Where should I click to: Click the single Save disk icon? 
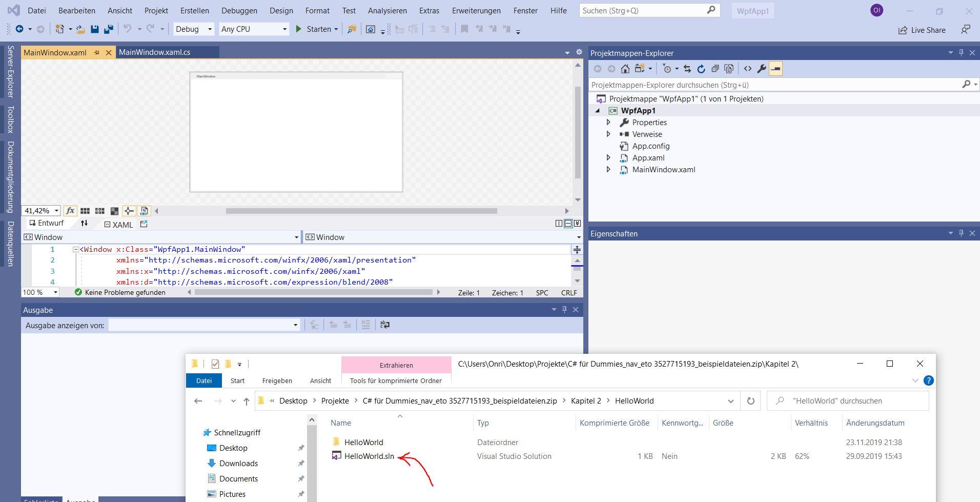94,29
